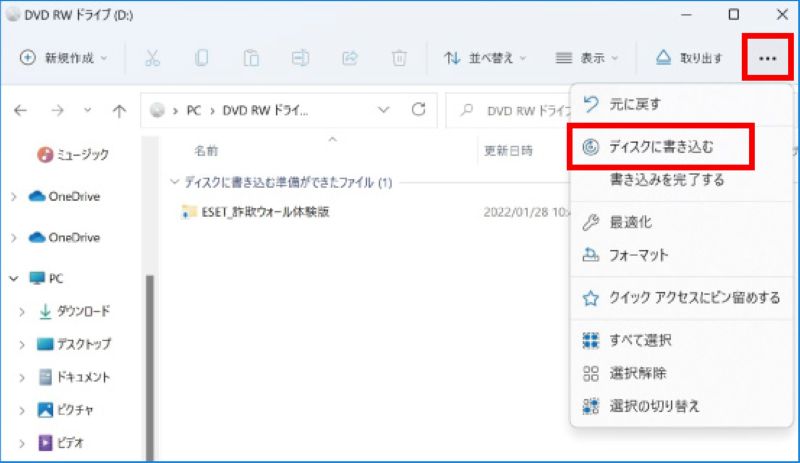Choose クイック アクセスにピン留めする
800x463 pixels.
click(x=681, y=298)
